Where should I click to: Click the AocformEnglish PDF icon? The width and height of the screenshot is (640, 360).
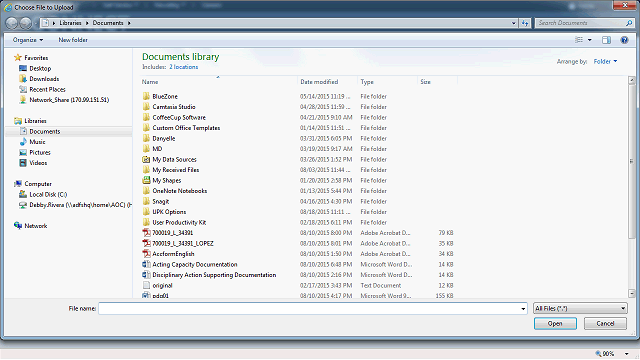146,253
